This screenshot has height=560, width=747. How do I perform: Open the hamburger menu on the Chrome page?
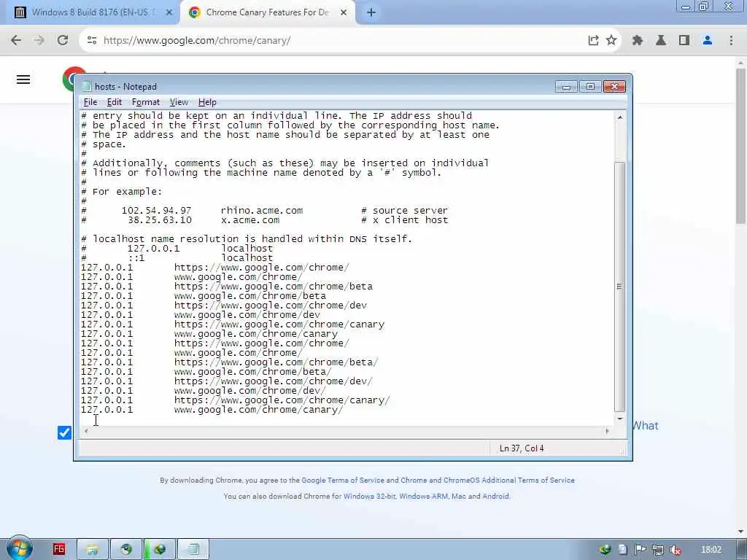tap(23, 79)
